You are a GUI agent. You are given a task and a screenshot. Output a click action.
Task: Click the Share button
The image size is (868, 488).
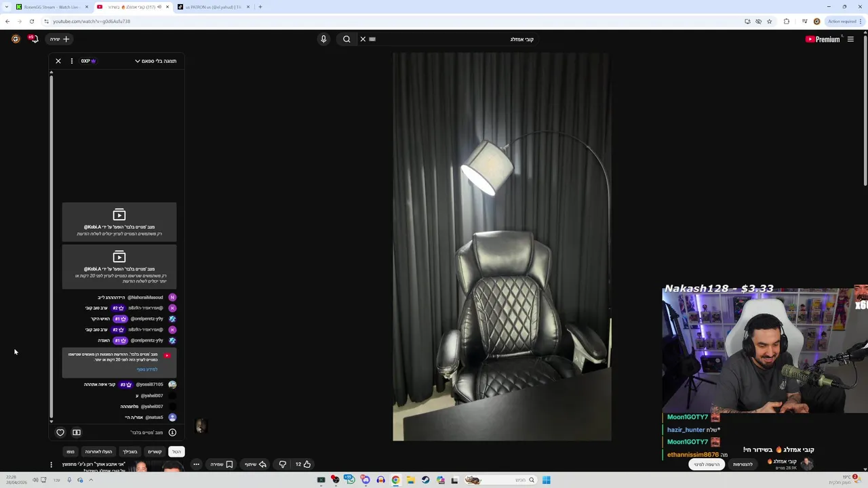pyautogui.click(x=256, y=464)
